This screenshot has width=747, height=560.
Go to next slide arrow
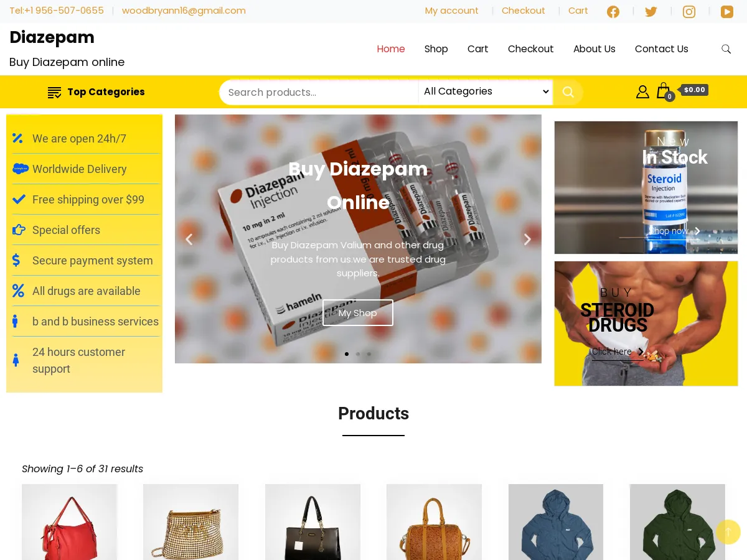coord(527,239)
